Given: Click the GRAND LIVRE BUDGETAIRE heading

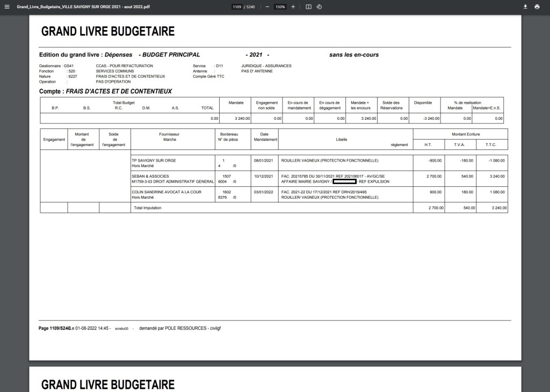Looking at the screenshot, I should point(107,31).
